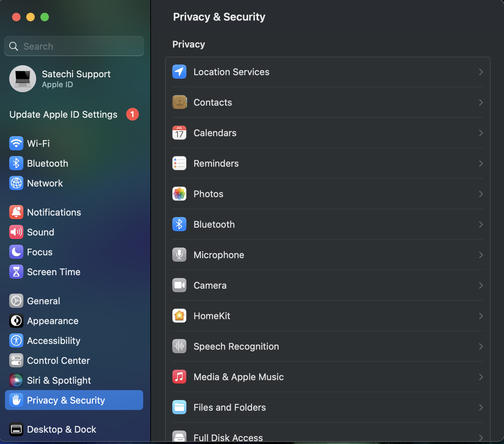The width and height of the screenshot is (504, 444).
Task: Click the Siri & Spotlight icon
Action: (16, 381)
